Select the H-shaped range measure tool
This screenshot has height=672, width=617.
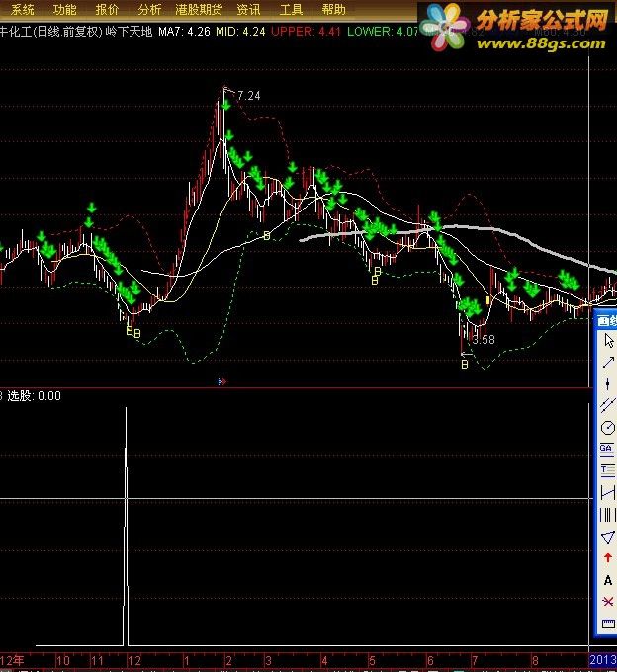pos(608,492)
